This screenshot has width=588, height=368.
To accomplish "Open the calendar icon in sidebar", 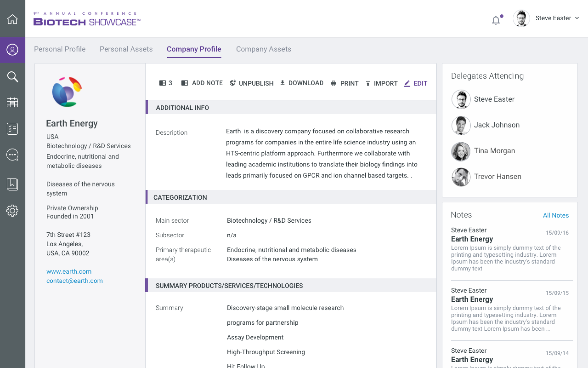I will [x=13, y=102].
